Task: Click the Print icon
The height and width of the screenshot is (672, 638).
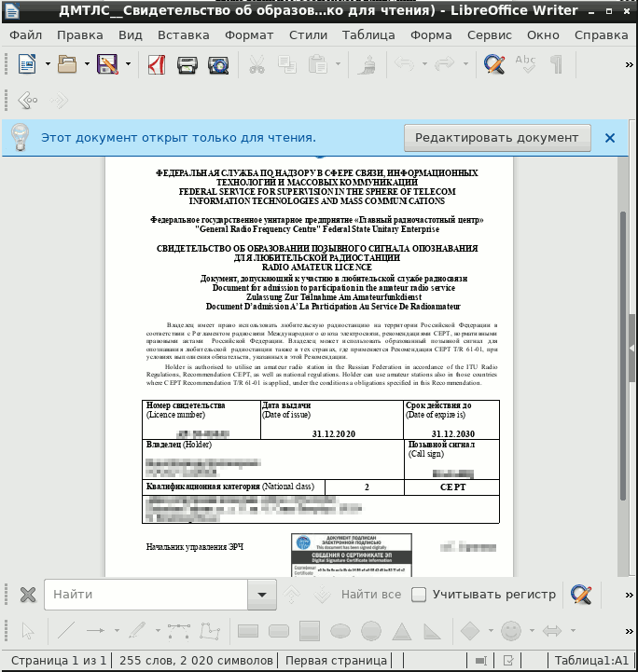Action: pos(187,65)
